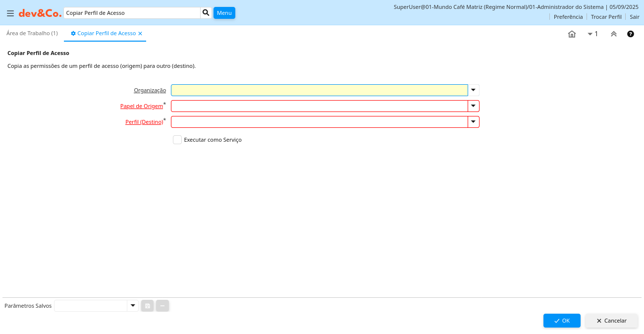Expand the Perfil (Destino) dropdown
644x334 pixels.
[x=474, y=122]
